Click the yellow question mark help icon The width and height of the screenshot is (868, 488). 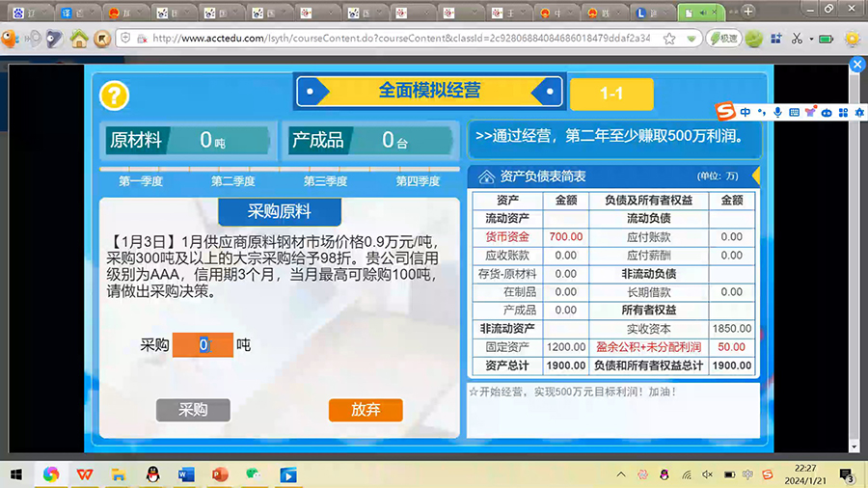pyautogui.click(x=114, y=95)
